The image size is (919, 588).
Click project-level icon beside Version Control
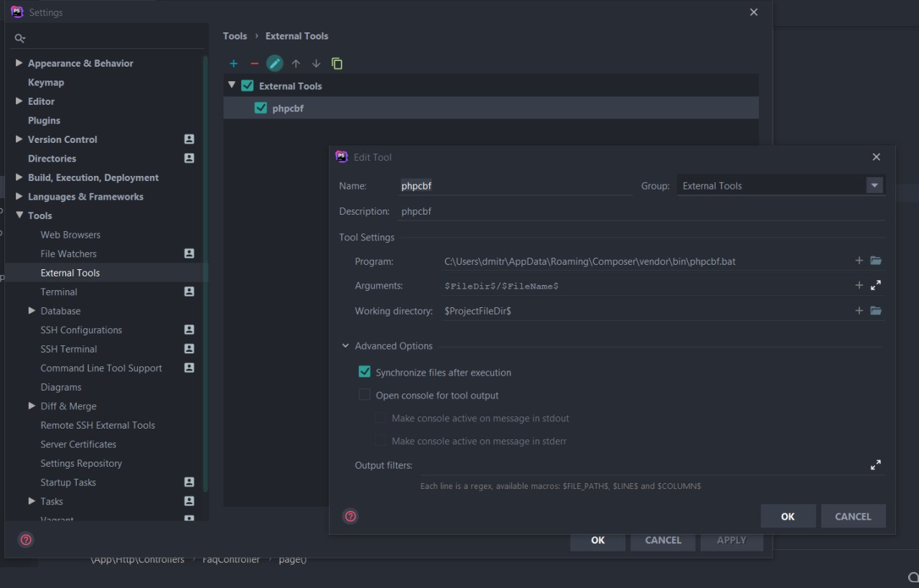pyautogui.click(x=189, y=139)
